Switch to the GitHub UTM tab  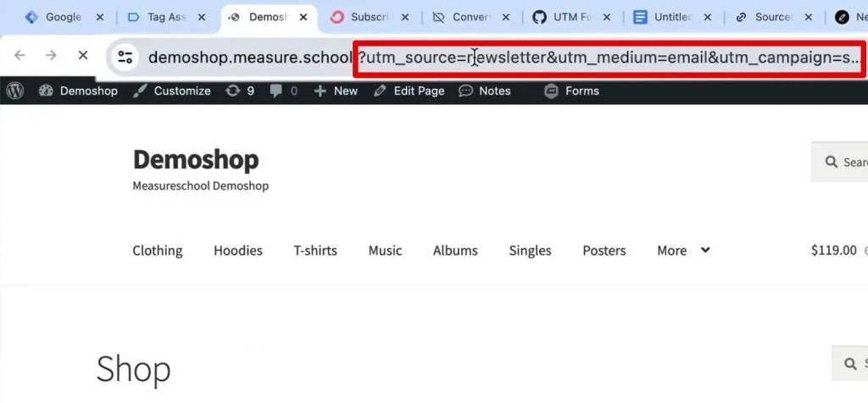click(x=572, y=17)
